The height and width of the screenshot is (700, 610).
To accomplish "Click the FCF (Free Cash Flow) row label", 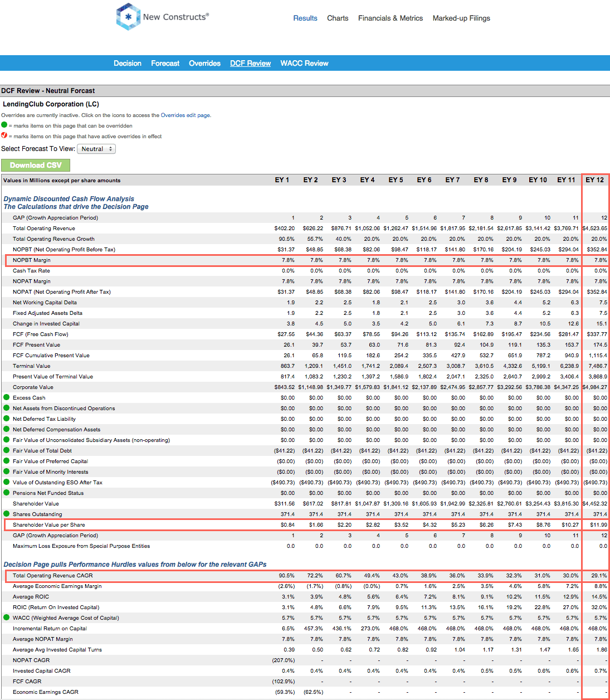I will coord(41,334).
